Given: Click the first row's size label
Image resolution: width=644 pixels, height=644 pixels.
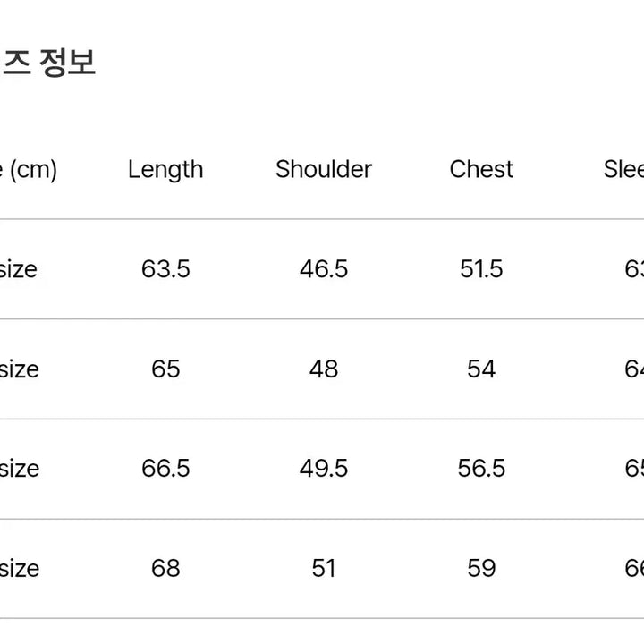Looking at the screenshot, I should click(x=18, y=269).
